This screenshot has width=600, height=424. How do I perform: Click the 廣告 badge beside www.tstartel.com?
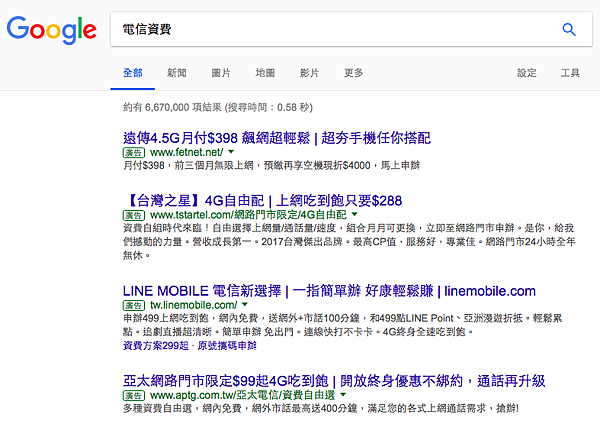coord(134,215)
